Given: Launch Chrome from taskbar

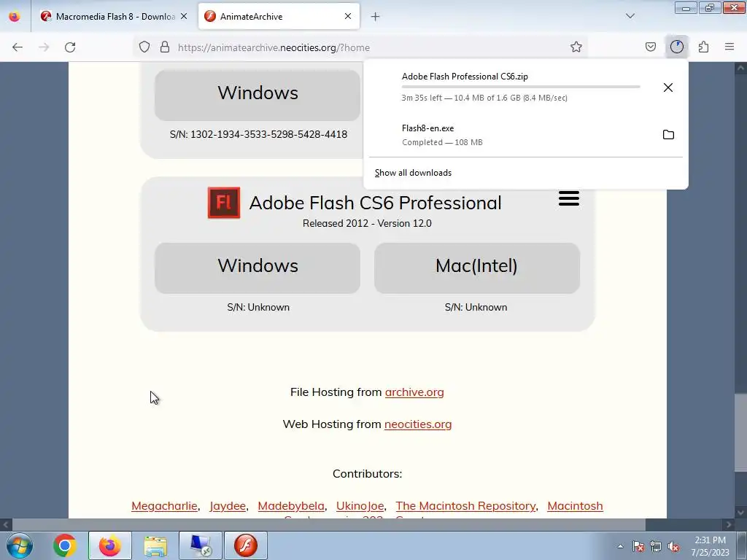Looking at the screenshot, I should [x=65, y=545].
